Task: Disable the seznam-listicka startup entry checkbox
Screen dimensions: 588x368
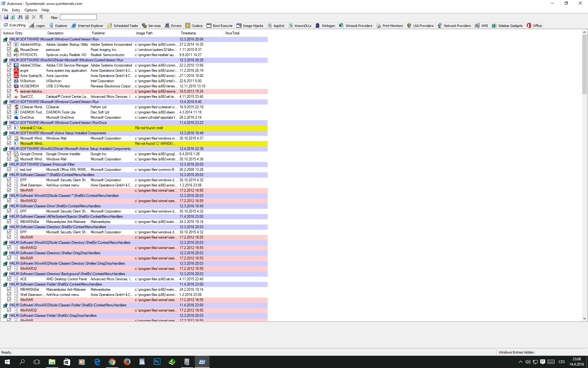Action: point(9,91)
